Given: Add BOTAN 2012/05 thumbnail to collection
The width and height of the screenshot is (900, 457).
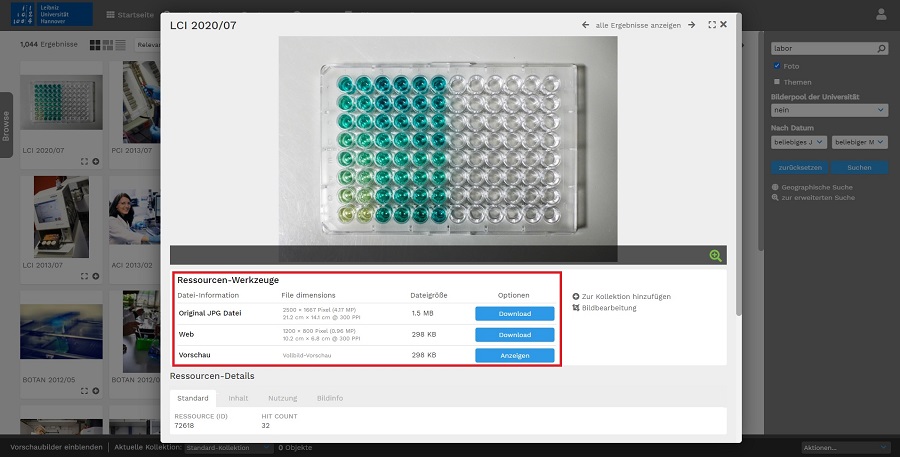Looking at the screenshot, I should (96, 391).
